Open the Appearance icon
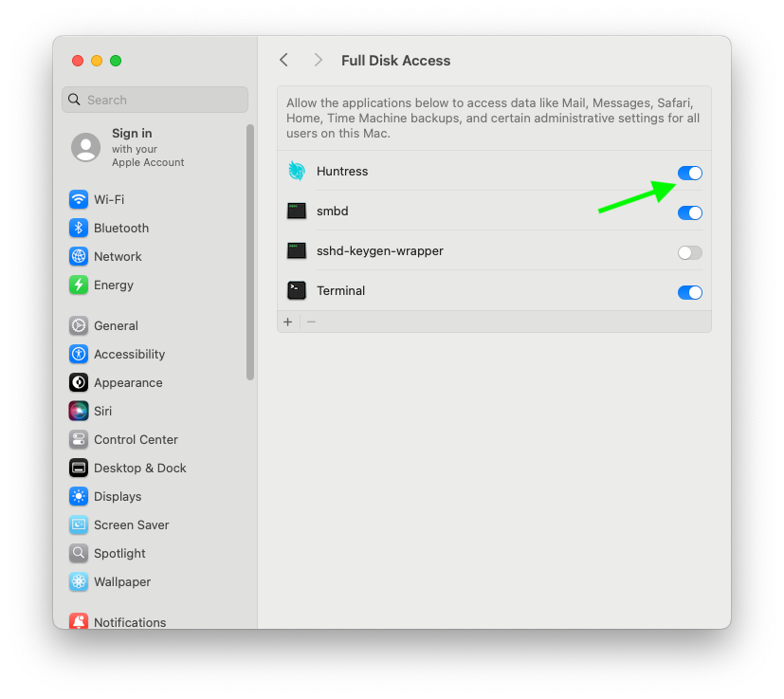The width and height of the screenshot is (784, 699). pyautogui.click(x=79, y=383)
